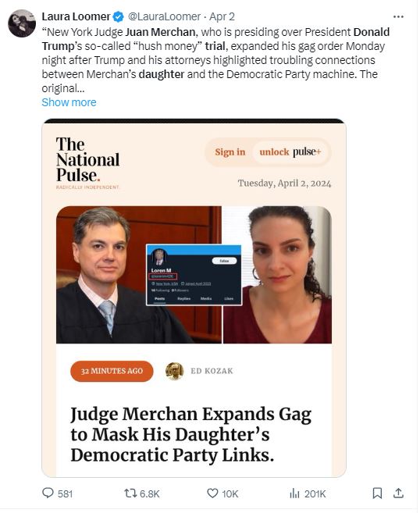Image resolution: width=420 pixels, height=513 pixels.
Task: Open author Ed Kozak's name link
Action: [x=212, y=371]
